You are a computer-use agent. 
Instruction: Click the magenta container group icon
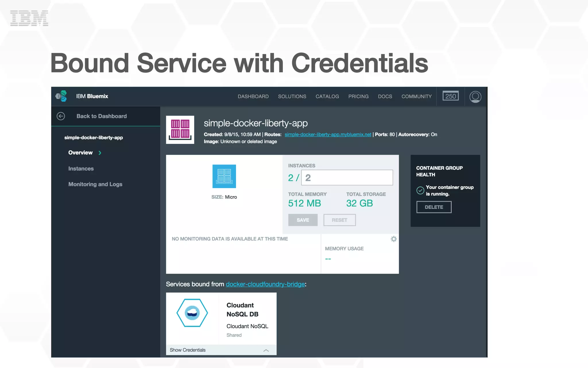(180, 130)
